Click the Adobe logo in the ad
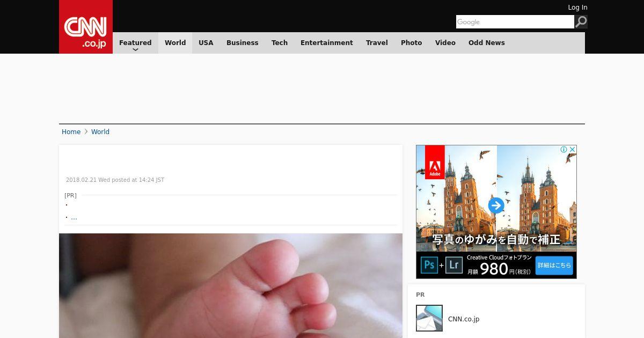This screenshot has height=338, width=644. [435, 162]
